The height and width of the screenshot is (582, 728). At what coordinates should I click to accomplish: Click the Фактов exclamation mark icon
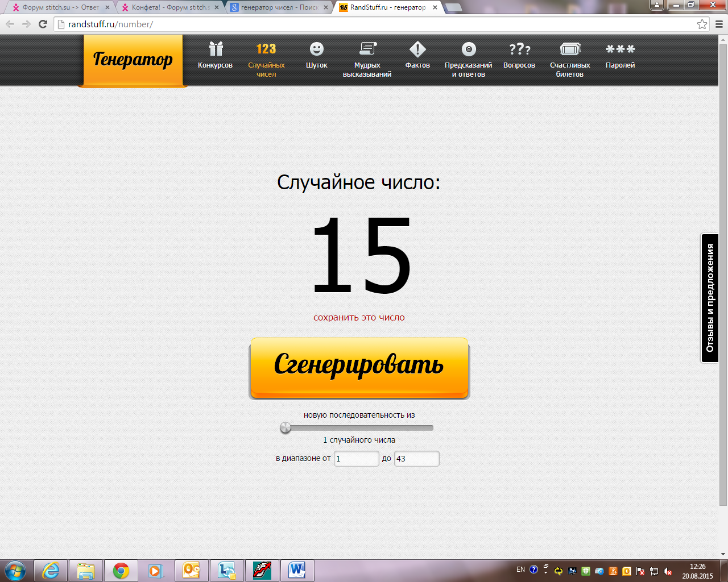click(x=417, y=49)
